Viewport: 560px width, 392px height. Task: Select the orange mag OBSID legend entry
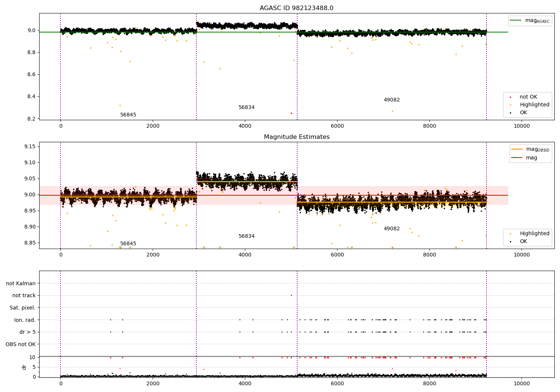click(531, 149)
